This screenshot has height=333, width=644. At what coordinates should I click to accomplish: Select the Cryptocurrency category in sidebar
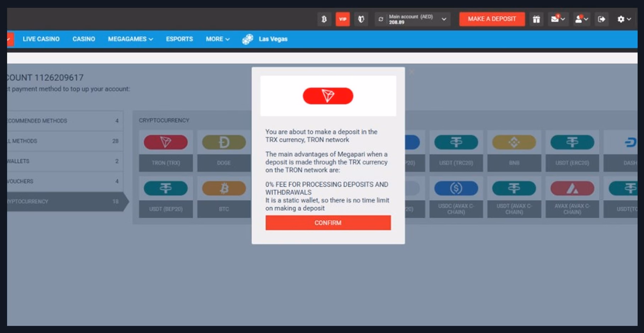click(64, 201)
